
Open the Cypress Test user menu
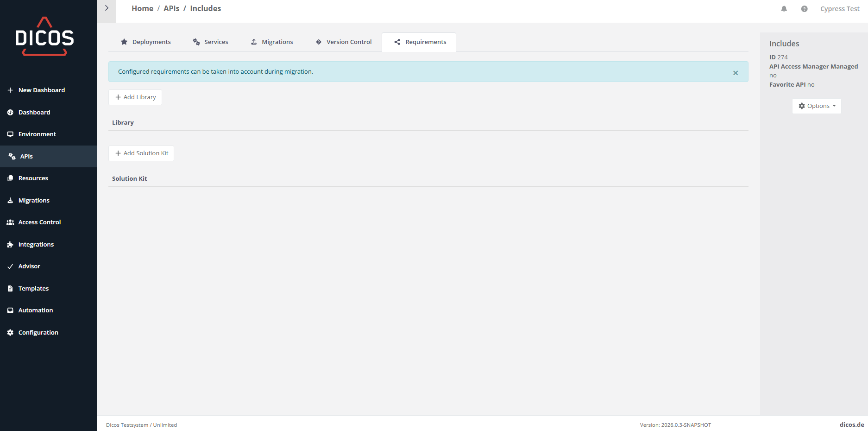pyautogui.click(x=840, y=9)
